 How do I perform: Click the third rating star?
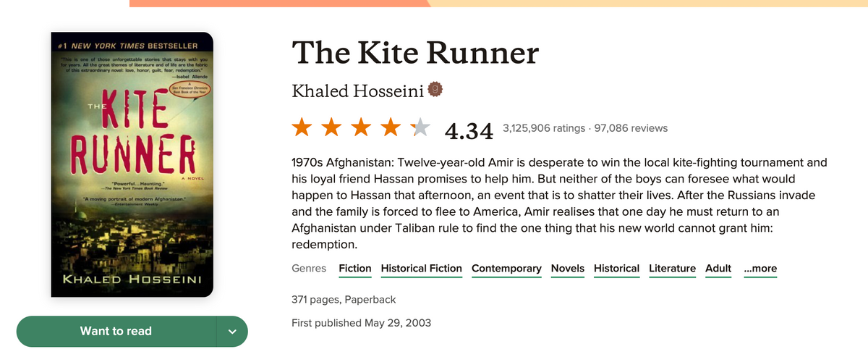361,128
